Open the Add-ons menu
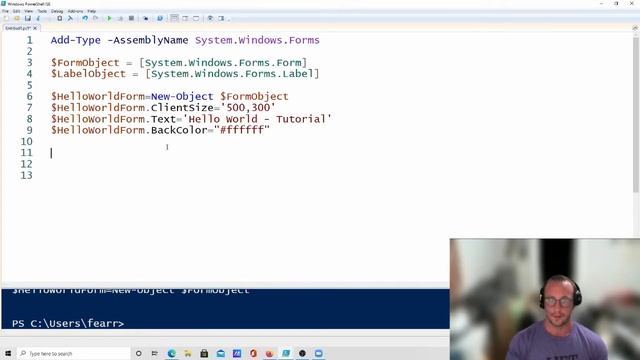The width and height of the screenshot is (640, 360). (x=75, y=11)
